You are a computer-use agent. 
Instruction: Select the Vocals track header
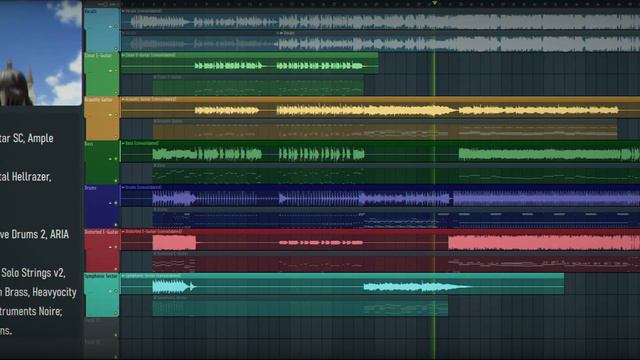point(102,30)
